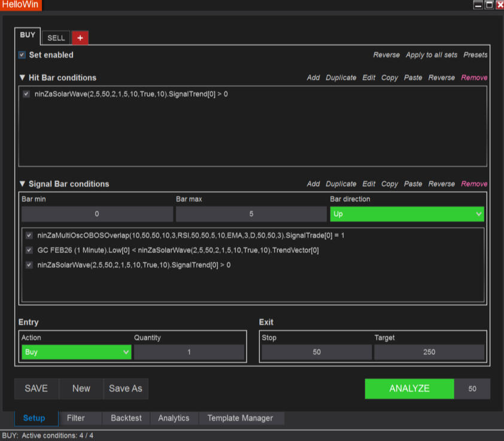Open the Entry Action Buy dropdown
The image size is (504, 441).
[x=76, y=352]
